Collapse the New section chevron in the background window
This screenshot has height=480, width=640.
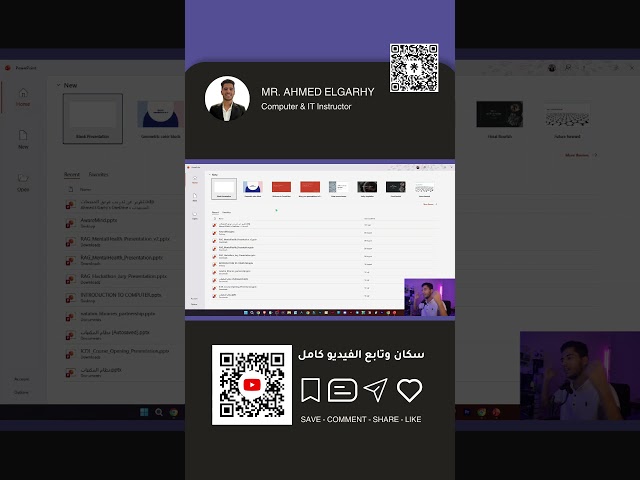[58, 85]
